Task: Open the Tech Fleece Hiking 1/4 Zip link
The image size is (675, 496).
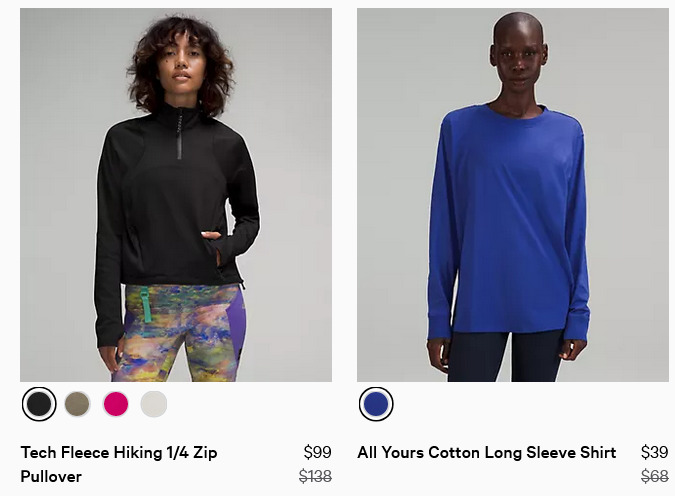Action: click(119, 464)
